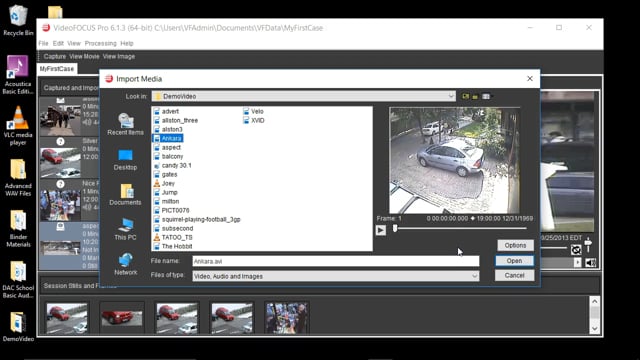Click the Options button

click(x=515, y=245)
